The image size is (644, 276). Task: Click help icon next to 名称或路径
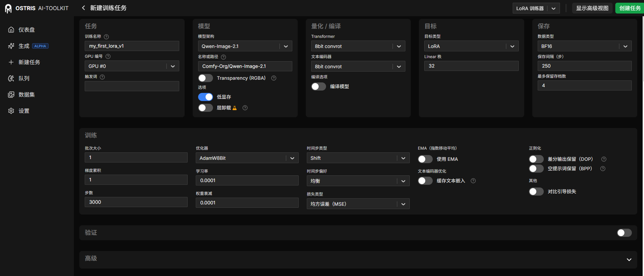click(x=223, y=57)
